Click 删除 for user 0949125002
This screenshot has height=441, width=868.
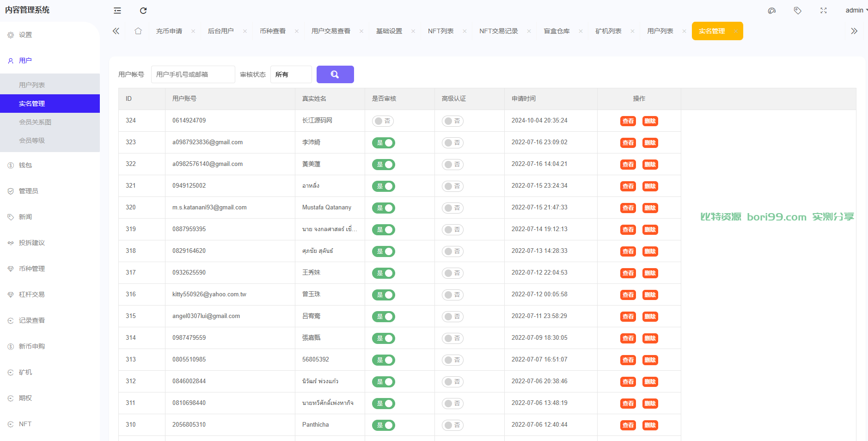tap(650, 186)
